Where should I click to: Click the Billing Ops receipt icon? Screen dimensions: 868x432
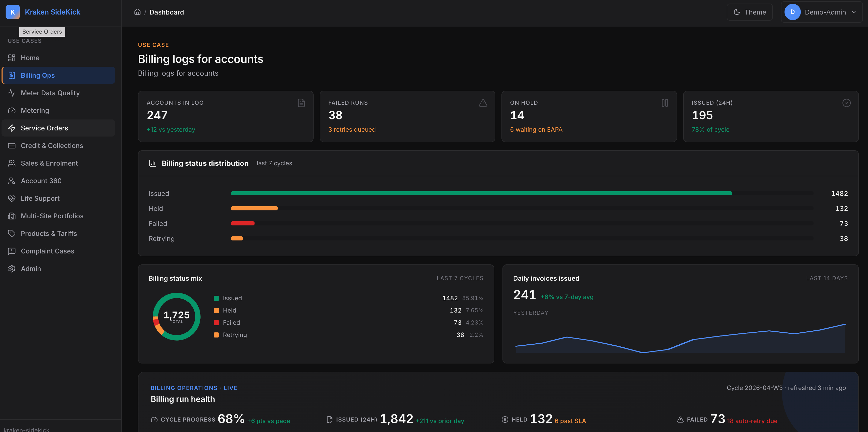[x=12, y=75]
